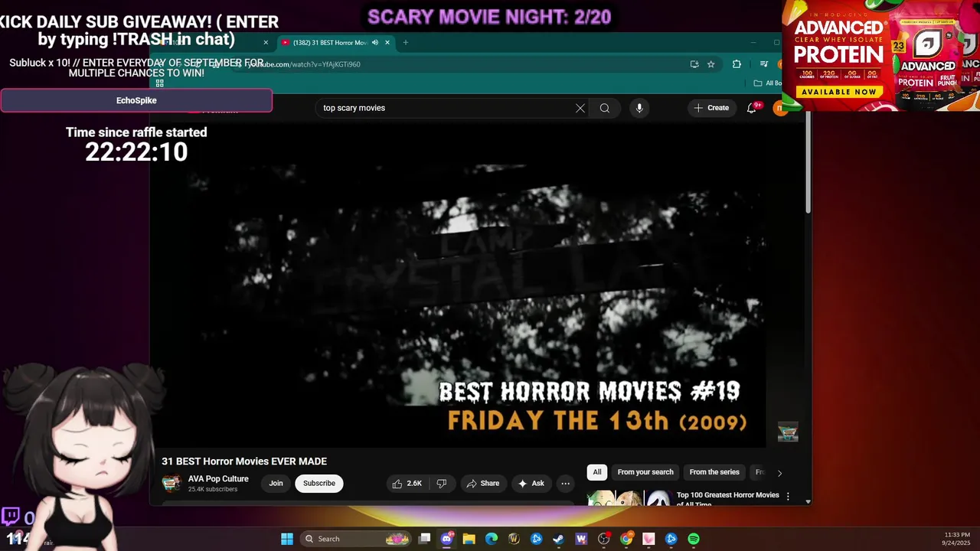Select 'From your search' chip
Viewport: 980px width, 551px height.
[x=645, y=472]
